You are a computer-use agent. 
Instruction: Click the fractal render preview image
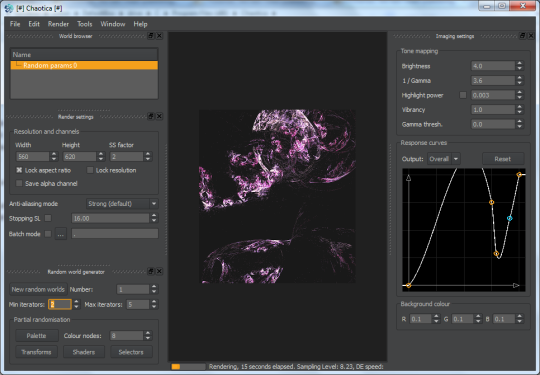point(277,196)
